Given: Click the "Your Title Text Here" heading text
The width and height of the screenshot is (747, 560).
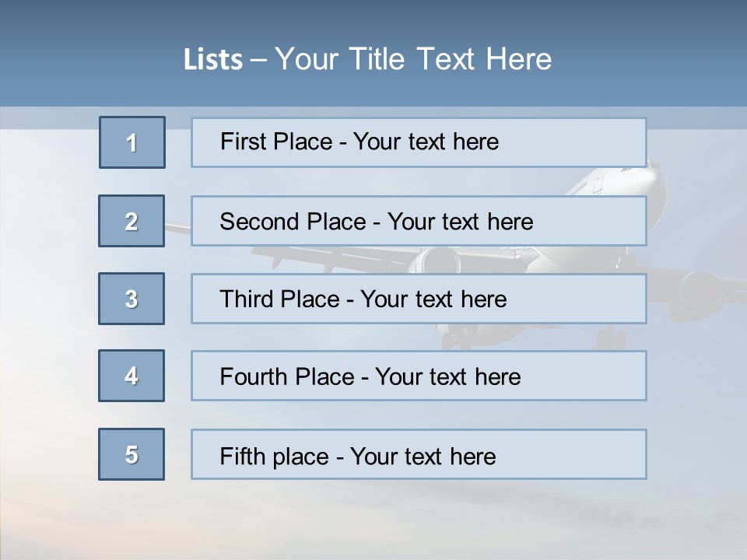Looking at the screenshot, I should pos(413,59).
